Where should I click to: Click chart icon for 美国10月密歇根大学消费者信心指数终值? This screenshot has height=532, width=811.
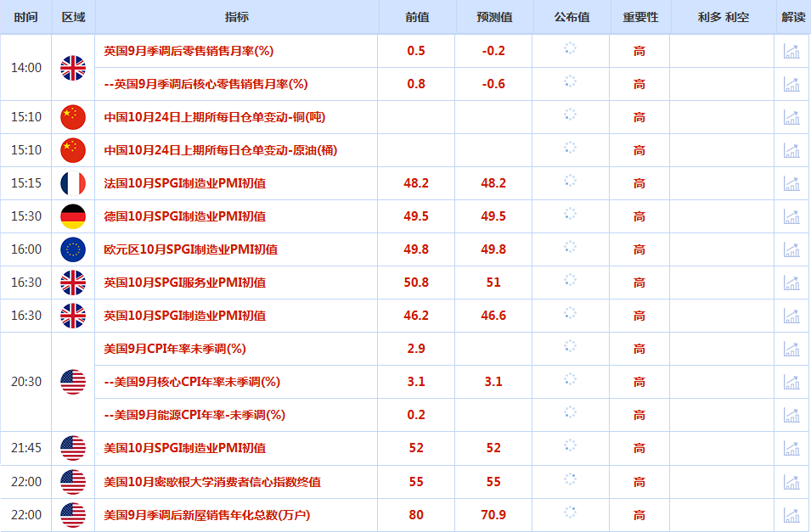(791, 482)
